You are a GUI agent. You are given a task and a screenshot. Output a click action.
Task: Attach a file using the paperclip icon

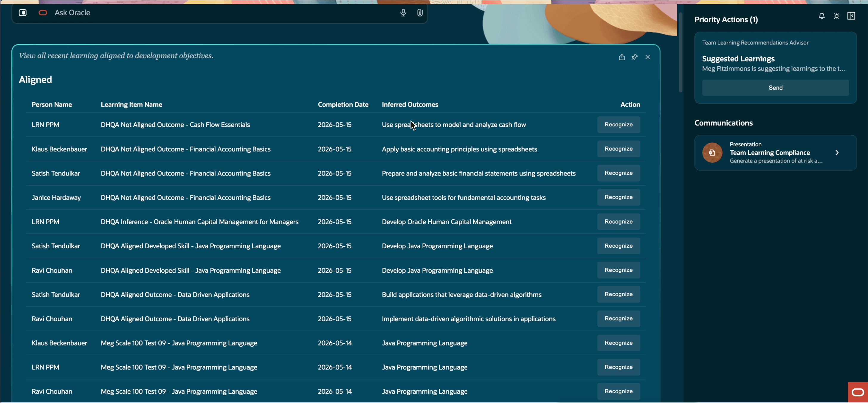tap(419, 13)
